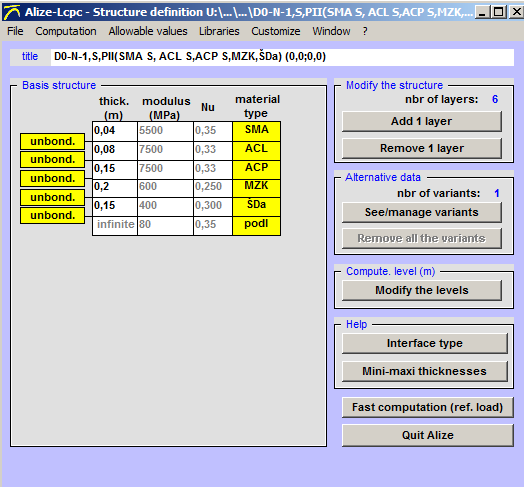This screenshot has height=487, width=524.
Task: Click the 0,300 Nu cell
Action: (x=213, y=207)
